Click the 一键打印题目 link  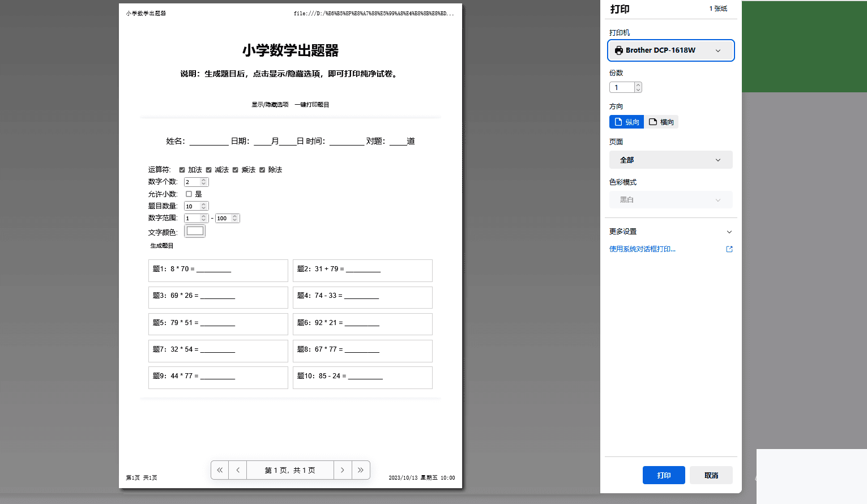coord(311,104)
